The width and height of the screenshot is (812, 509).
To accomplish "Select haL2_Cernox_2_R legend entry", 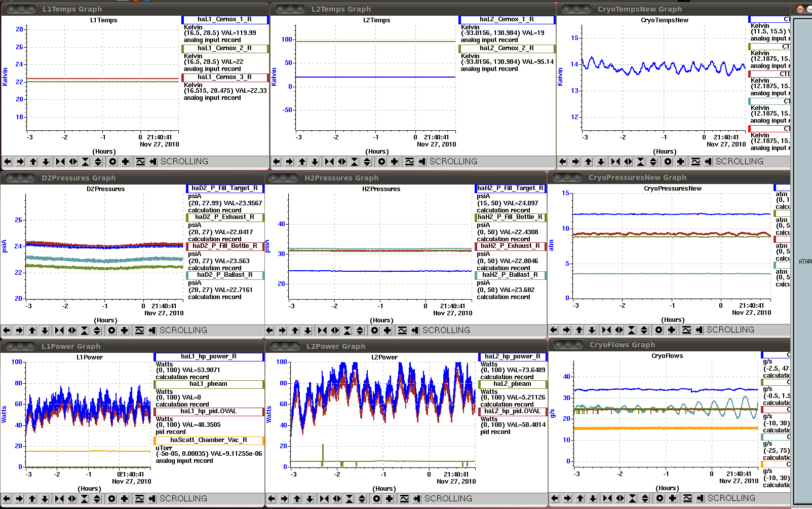I will click(507, 49).
